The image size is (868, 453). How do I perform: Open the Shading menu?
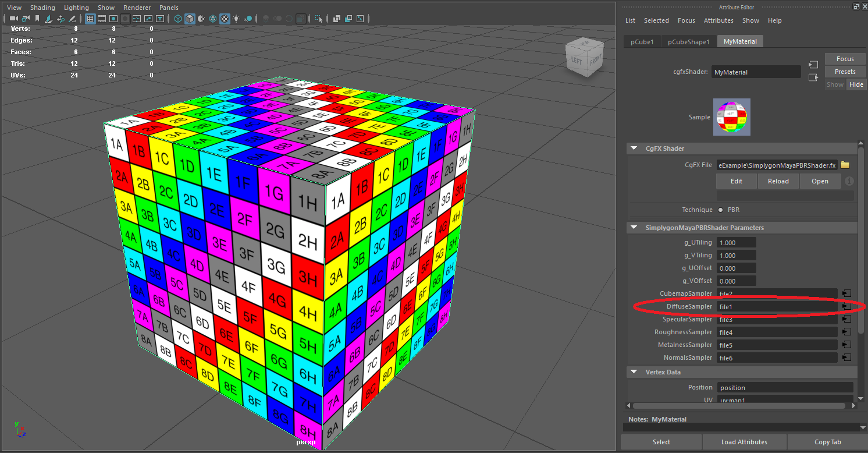(x=42, y=8)
